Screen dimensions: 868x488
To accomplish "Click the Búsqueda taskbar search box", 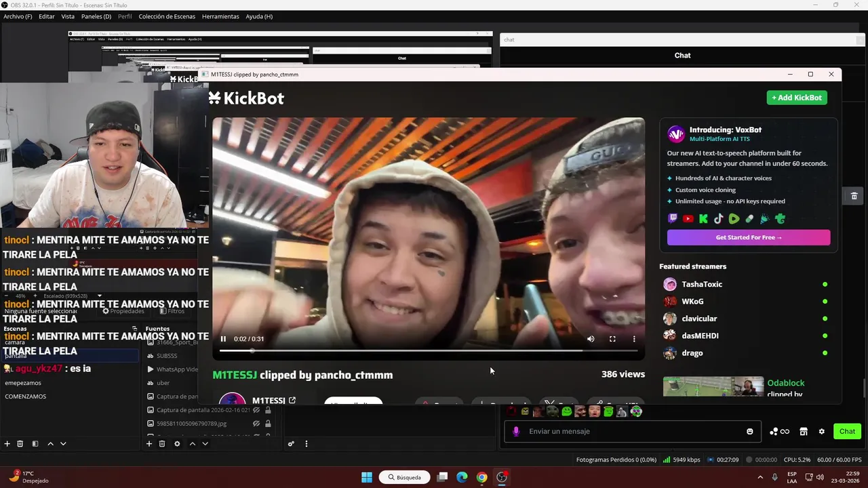I will click(x=404, y=477).
